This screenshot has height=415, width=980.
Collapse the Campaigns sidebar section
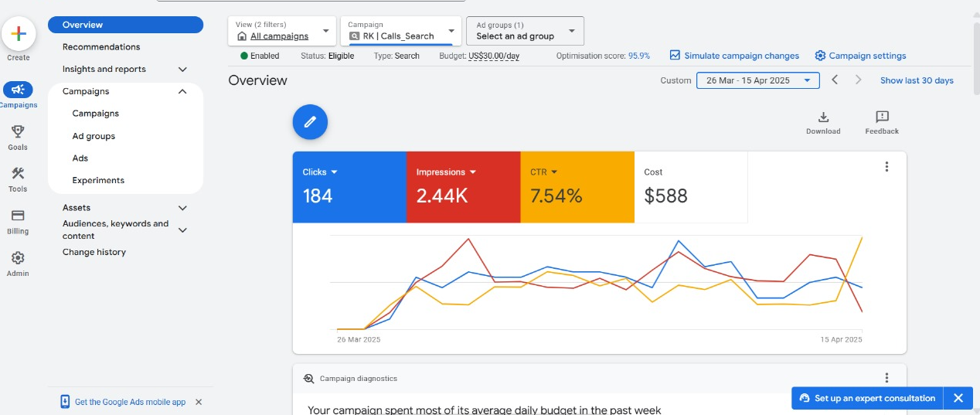[x=182, y=91]
